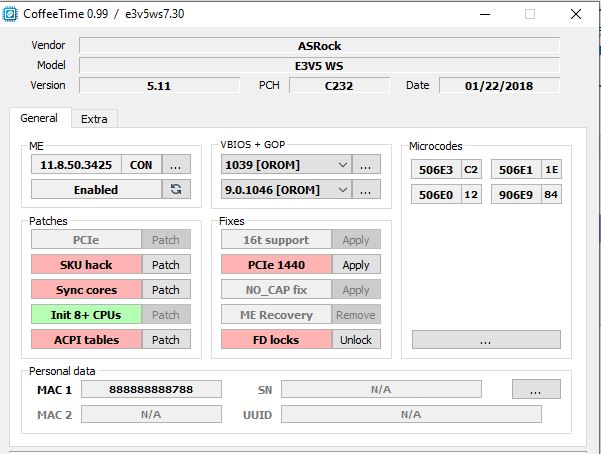601x454 pixels.
Task: Click the 84 revision next to 906E9
Action: tap(552, 194)
